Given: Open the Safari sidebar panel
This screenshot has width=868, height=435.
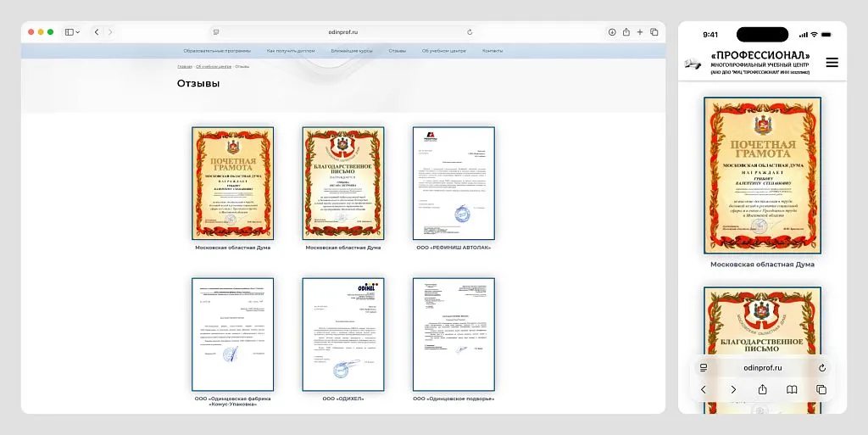Looking at the screenshot, I should [69, 32].
